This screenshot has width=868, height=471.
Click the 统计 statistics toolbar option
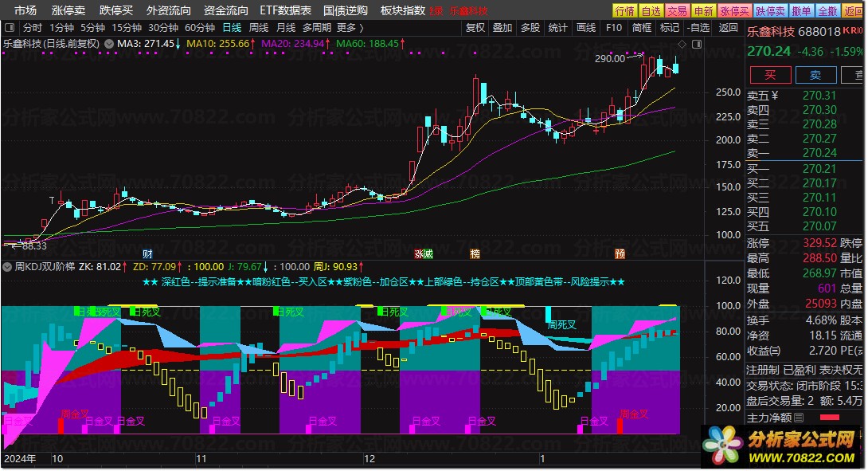point(558,27)
